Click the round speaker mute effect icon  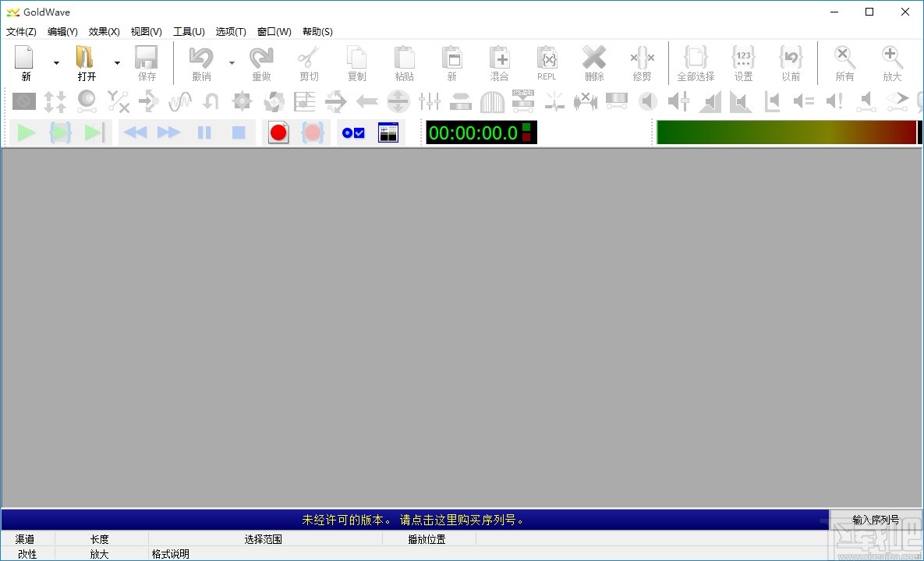coord(648,102)
